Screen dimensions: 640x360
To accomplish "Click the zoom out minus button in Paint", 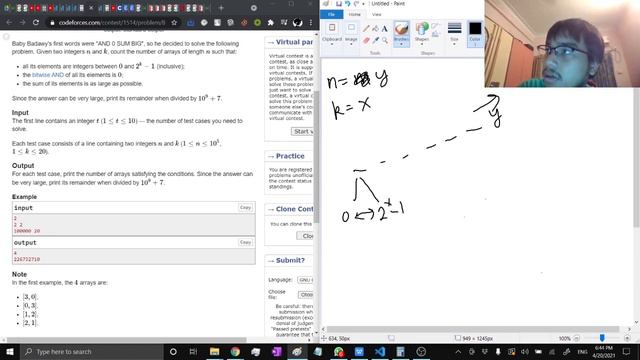I will click(576, 338).
